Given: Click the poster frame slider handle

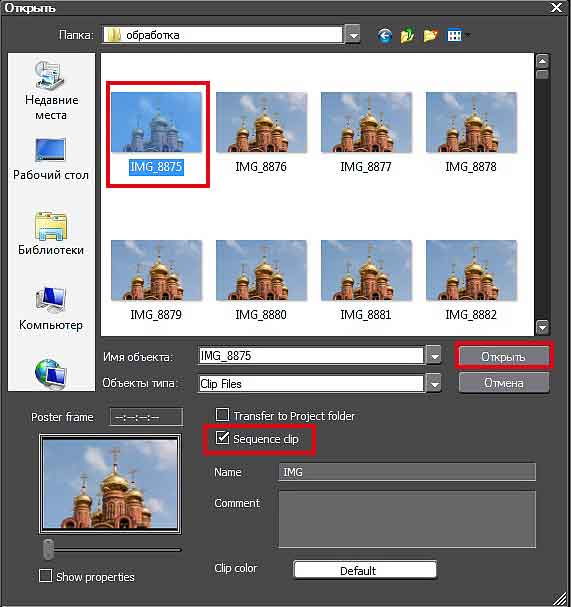Looking at the screenshot, I should coord(48,549).
